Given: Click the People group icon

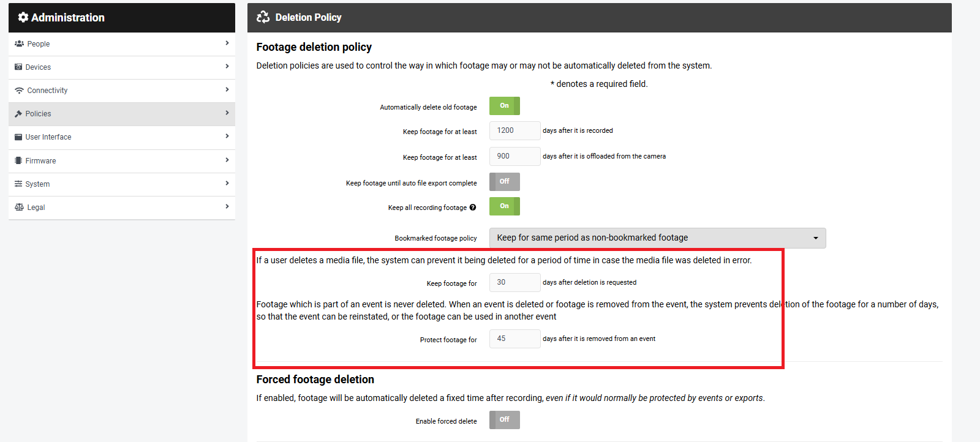Looking at the screenshot, I should (19, 43).
